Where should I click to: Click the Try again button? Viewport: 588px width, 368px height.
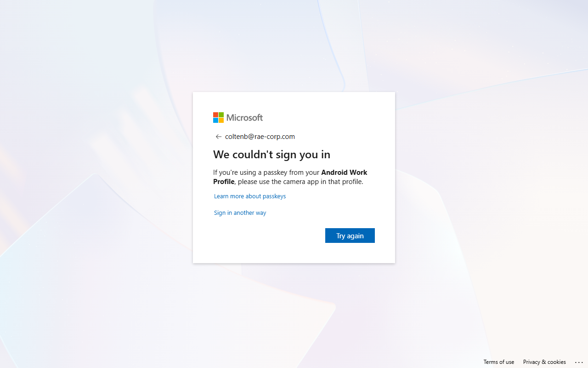pyautogui.click(x=350, y=236)
